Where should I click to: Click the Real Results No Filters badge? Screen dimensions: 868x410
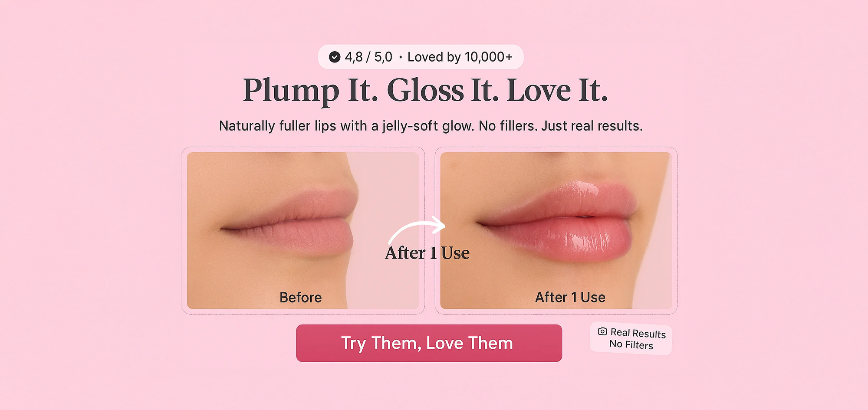pyautogui.click(x=631, y=338)
